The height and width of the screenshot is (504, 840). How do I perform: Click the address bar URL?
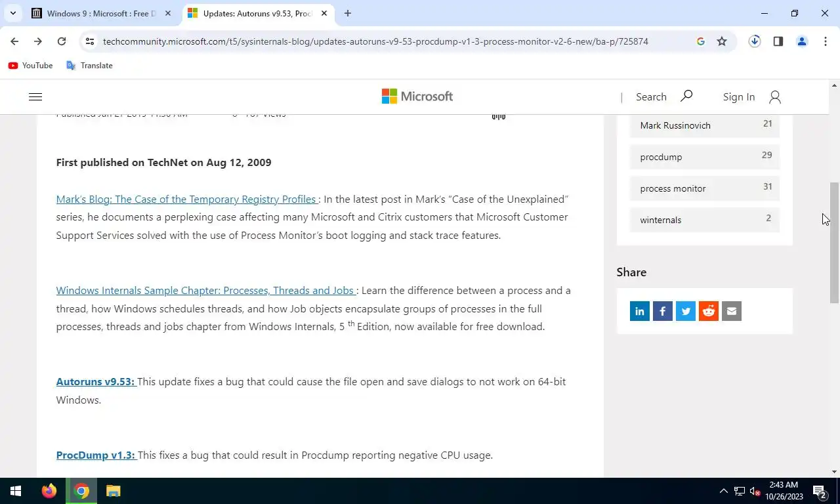[x=375, y=41]
